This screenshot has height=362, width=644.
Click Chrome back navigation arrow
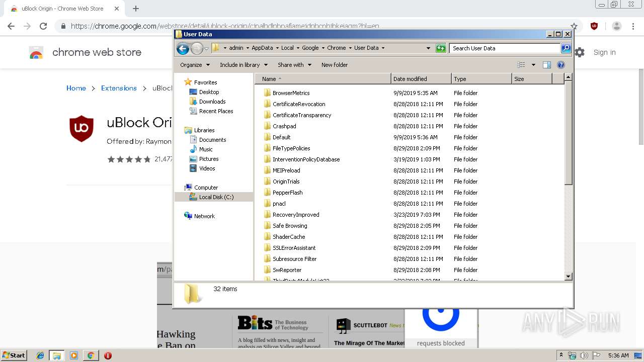point(11,26)
